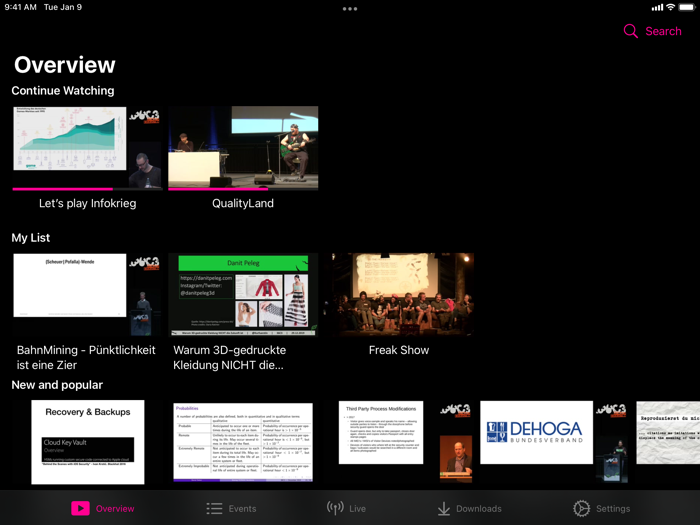Click progress bar under QualityLand thumbnail
Screen dimensions: 700x525
point(243,189)
